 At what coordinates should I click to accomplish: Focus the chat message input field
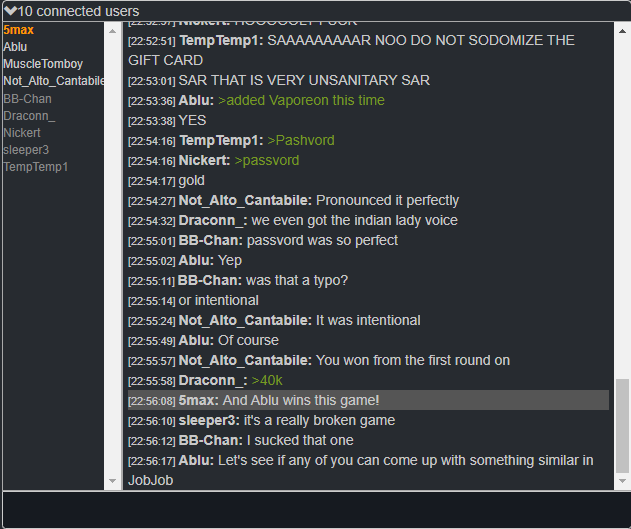(x=316, y=510)
